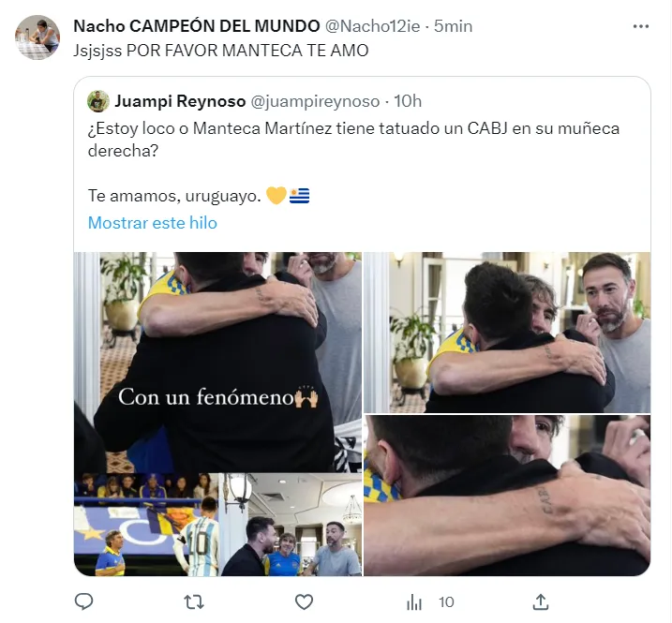Click the 'Juampi Reynoso' display name
Screen dimensions: 672x623
point(180,101)
